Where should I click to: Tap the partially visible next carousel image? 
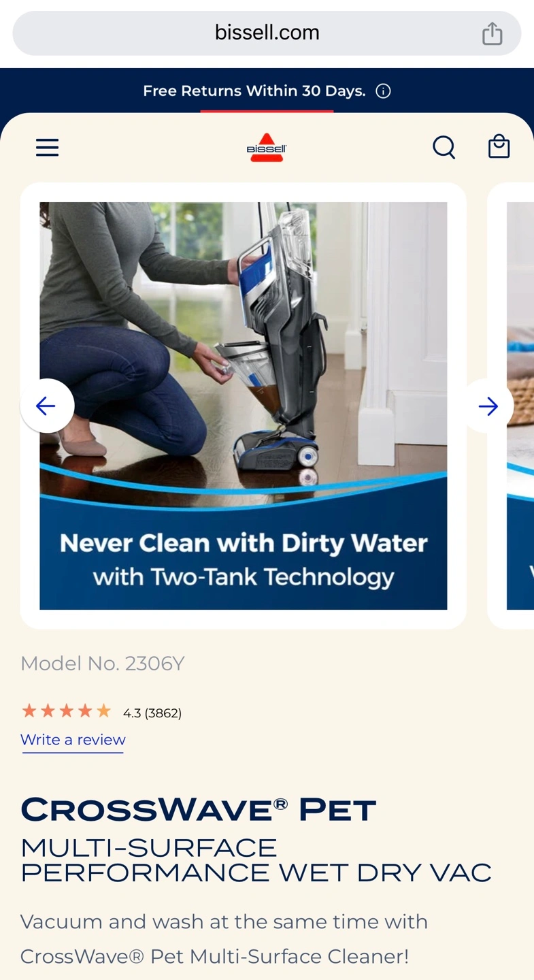tap(520, 406)
